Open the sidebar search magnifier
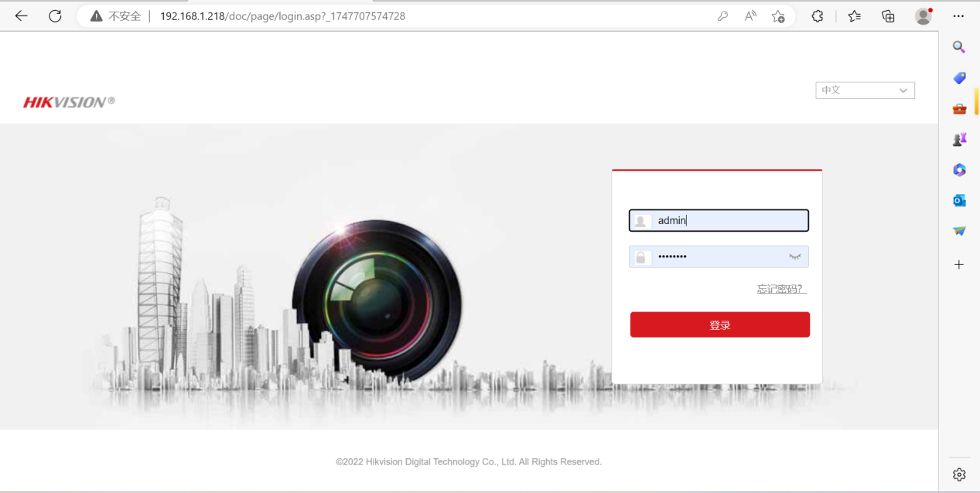980x493 pixels. tap(959, 47)
